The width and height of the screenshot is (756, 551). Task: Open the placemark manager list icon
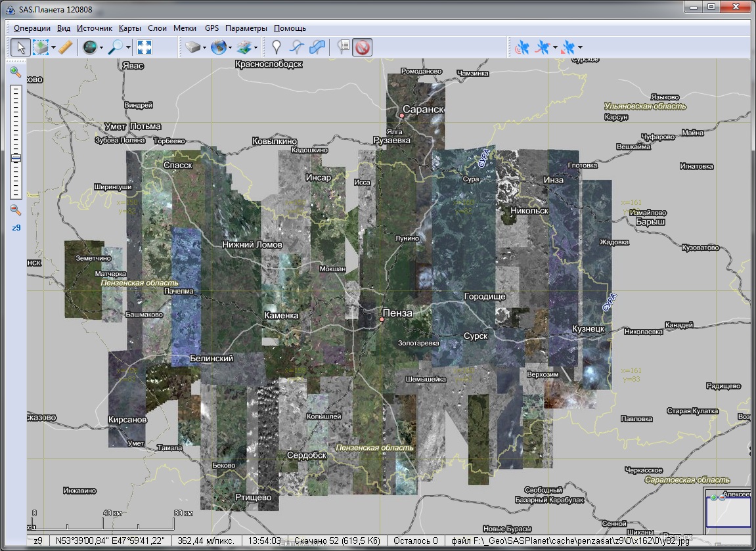[343, 47]
